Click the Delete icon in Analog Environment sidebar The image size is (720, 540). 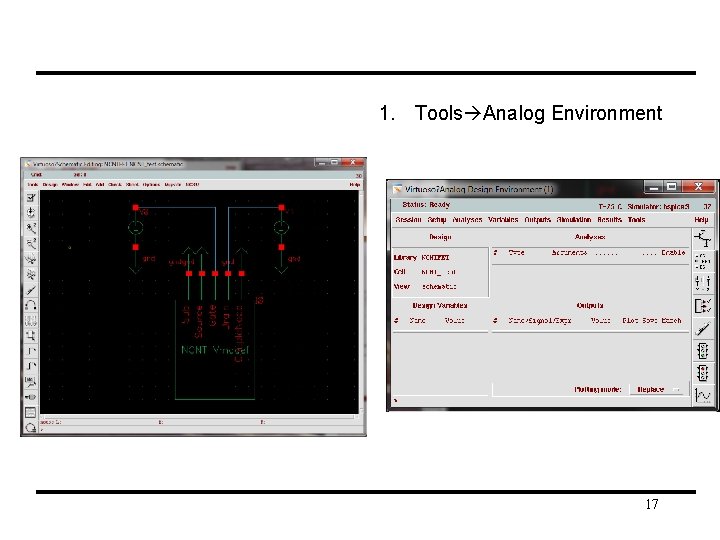click(x=703, y=328)
